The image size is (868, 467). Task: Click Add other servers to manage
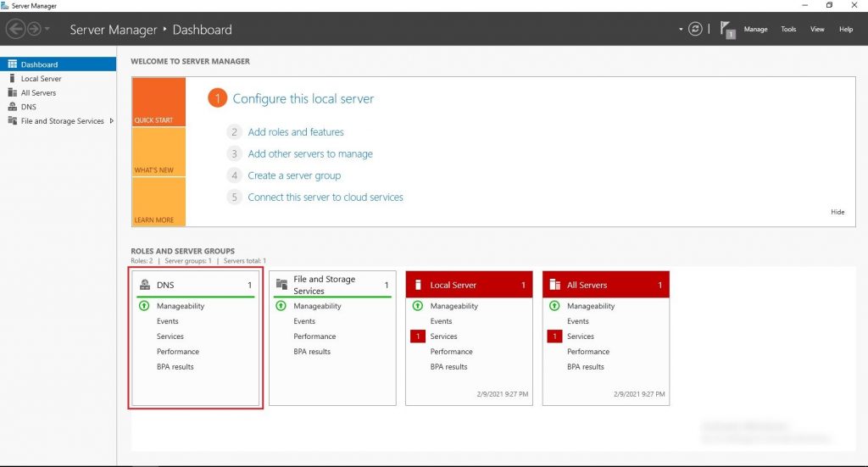pyautogui.click(x=310, y=153)
